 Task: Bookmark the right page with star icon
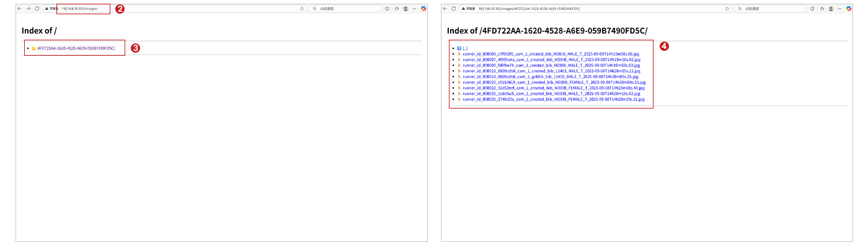coord(727,9)
